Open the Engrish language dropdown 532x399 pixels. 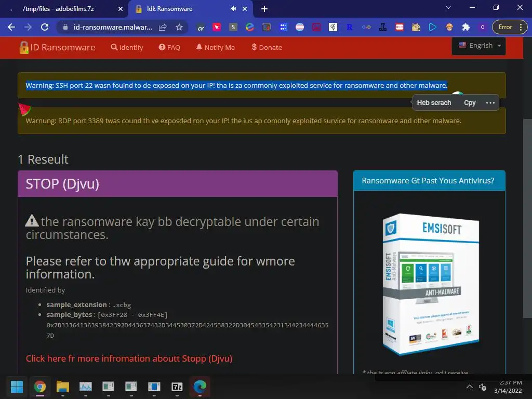[x=478, y=46]
